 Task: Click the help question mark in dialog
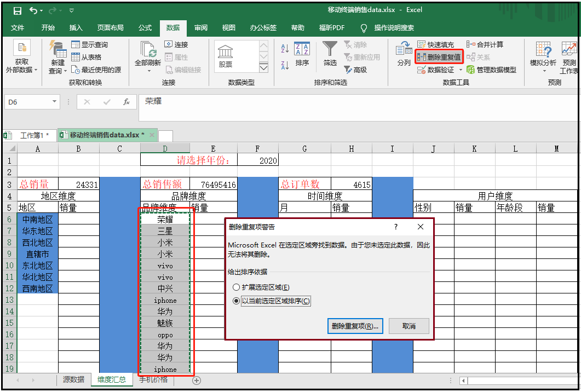(x=396, y=227)
